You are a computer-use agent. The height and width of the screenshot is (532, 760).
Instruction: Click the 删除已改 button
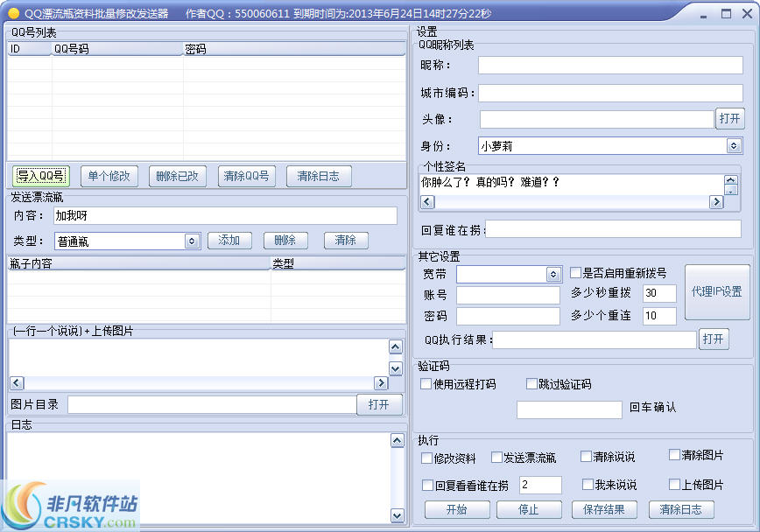pyautogui.click(x=178, y=176)
